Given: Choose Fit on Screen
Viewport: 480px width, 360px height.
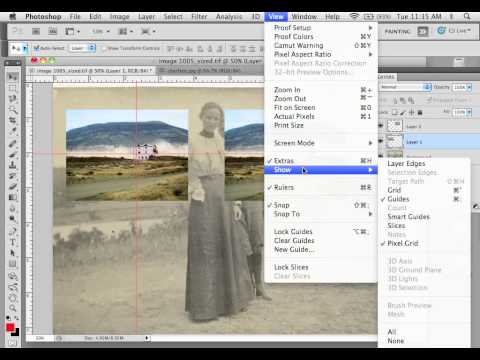Looking at the screenshot, I should (x=321, y=107).
